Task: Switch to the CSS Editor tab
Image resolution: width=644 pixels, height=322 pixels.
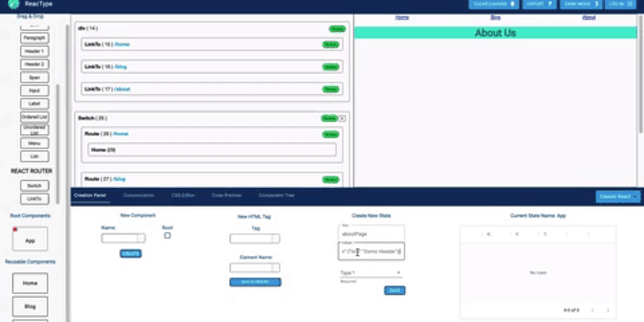Action: pos(182,196)
